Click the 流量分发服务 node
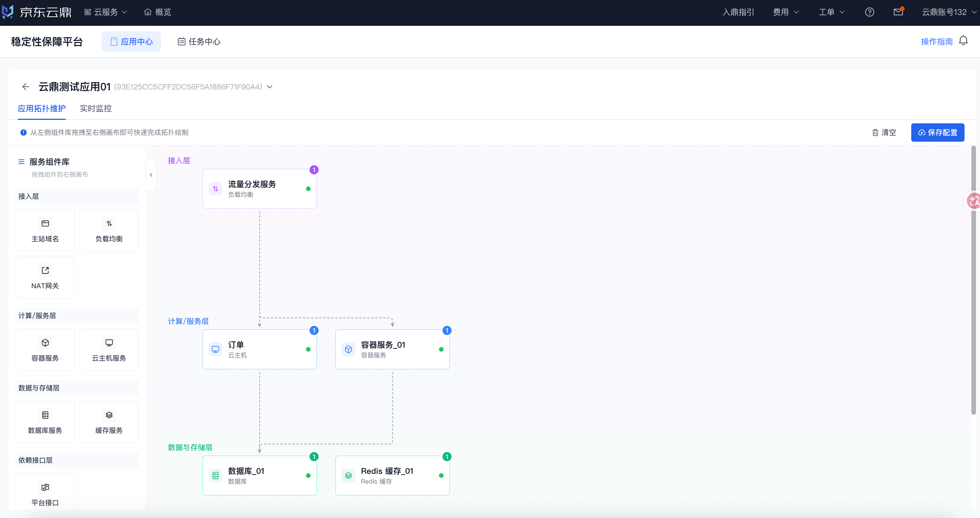 click(x=259, y=189)
